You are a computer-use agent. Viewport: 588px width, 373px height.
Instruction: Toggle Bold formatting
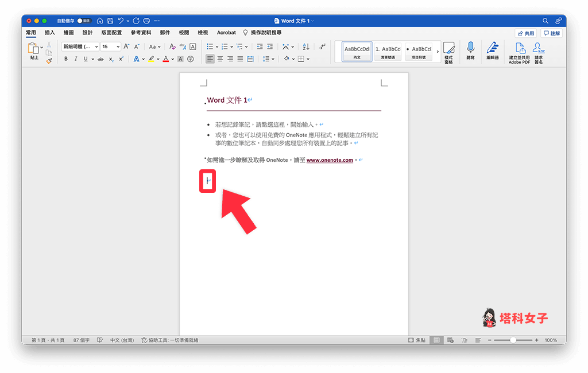point(66,59)
